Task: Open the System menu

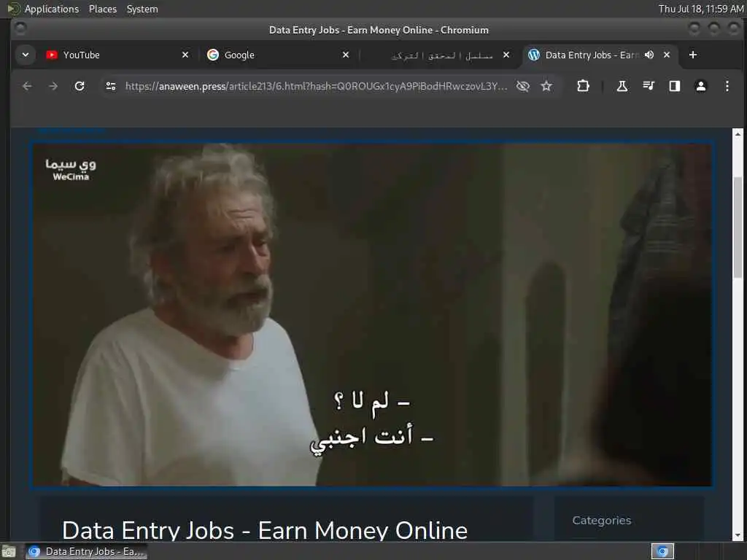Action: pos(142,9)
